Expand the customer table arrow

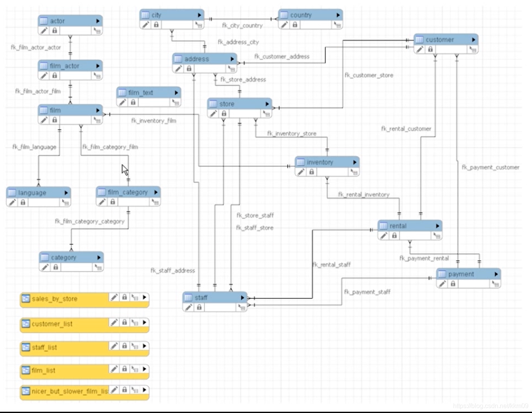tap(473, 40)
